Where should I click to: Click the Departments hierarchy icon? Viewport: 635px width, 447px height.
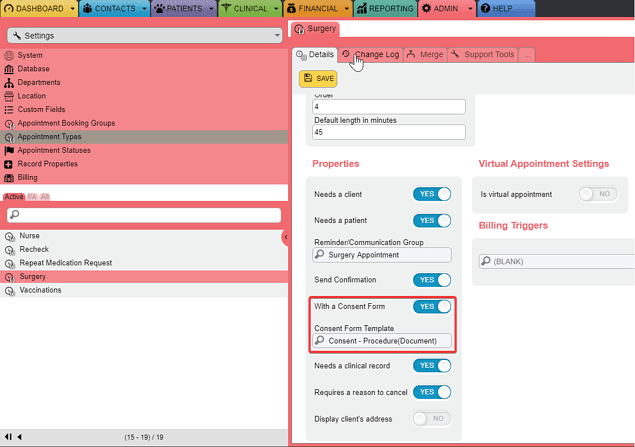pyautogui.click(x=9, y=83)
